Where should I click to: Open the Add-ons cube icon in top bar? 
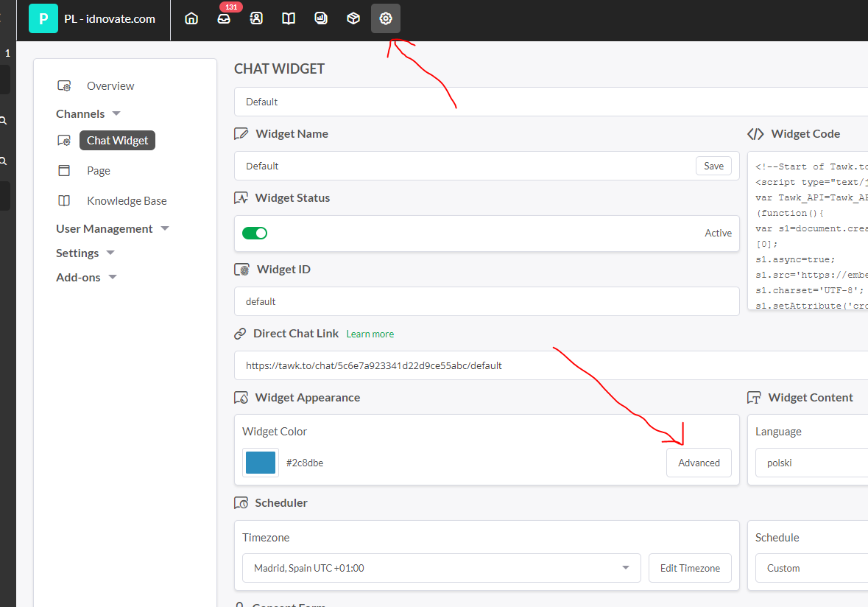(x=353, y=18)
